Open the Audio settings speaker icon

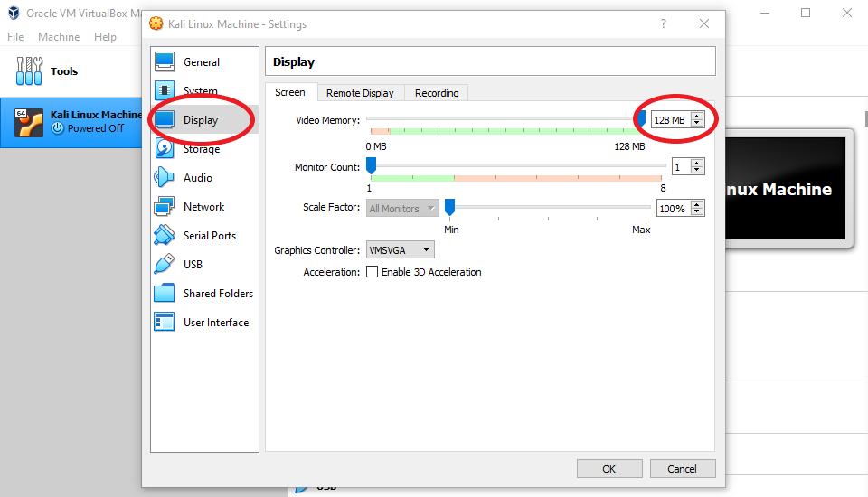coord(164,177)
